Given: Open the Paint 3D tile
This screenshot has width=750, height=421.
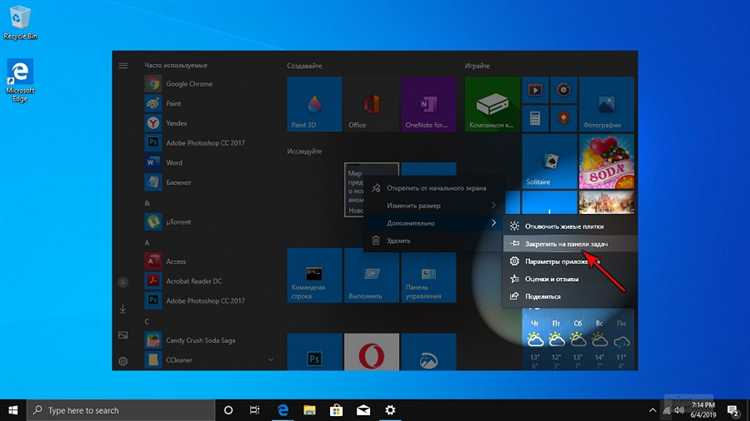Looking at the screenshot, I should coord(314,104).
